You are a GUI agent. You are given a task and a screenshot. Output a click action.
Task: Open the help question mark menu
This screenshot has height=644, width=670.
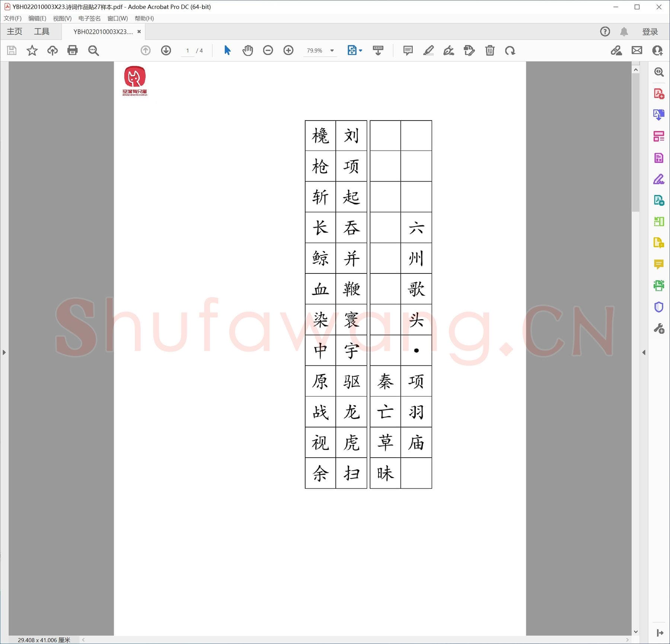point(605,32)
